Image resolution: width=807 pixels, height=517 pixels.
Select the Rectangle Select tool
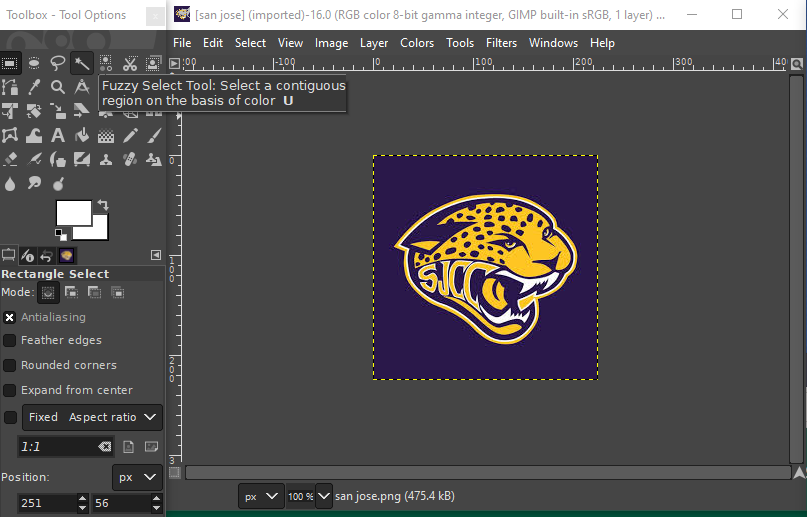tap(10, 63)
